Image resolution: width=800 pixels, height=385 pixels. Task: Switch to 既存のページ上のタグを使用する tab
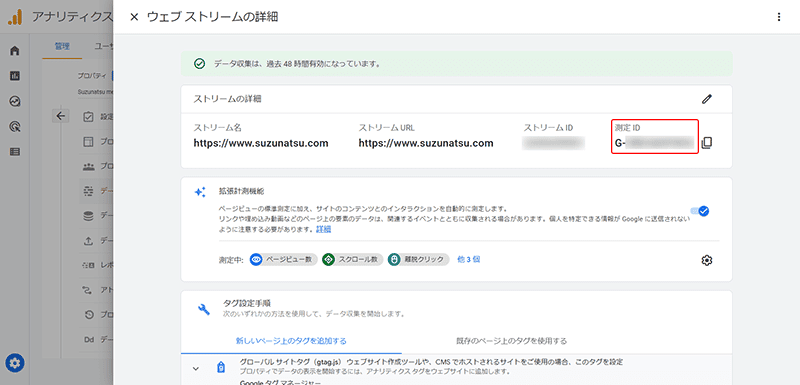[x=512, y=340]
